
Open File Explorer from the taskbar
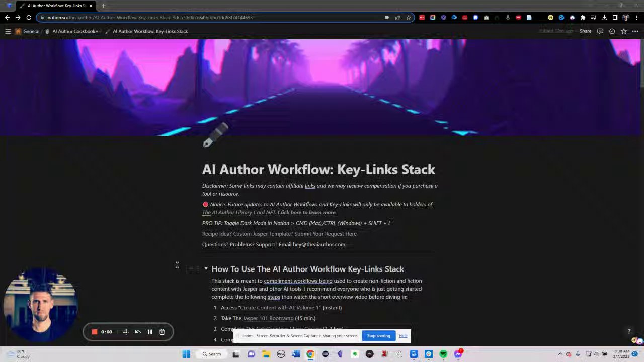(266, 354)
